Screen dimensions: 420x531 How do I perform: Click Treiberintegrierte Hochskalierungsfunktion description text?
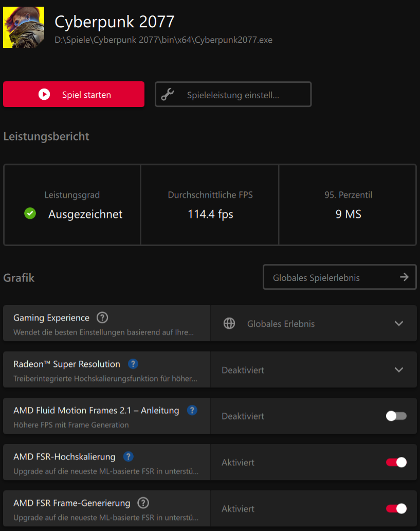[105, 379]
